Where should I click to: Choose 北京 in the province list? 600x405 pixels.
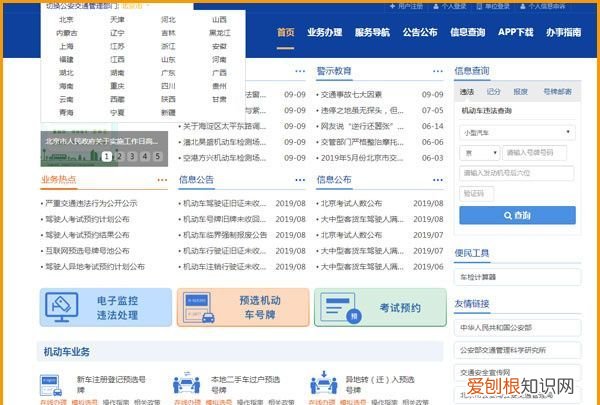[x=66, y=20]
